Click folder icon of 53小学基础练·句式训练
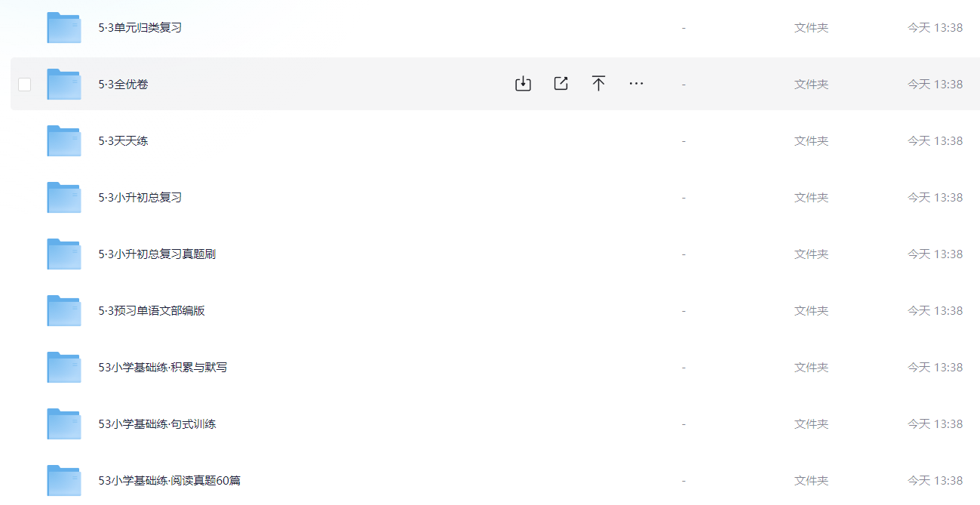 coord(64,423)
